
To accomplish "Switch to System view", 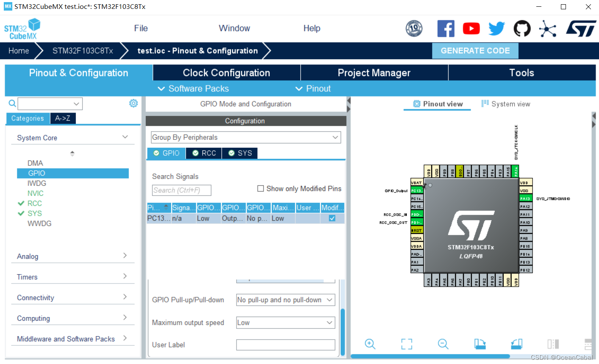I will pos(505,104).
